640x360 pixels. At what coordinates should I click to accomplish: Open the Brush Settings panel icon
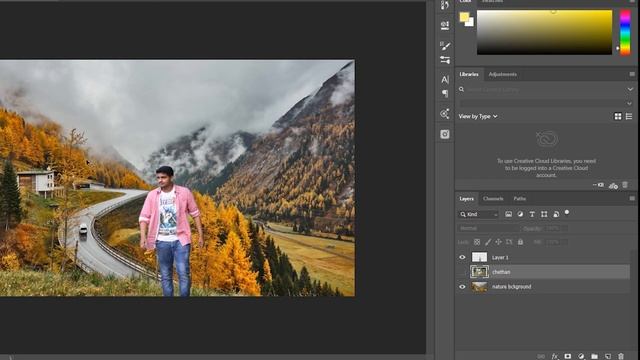(x=445, y=46)
